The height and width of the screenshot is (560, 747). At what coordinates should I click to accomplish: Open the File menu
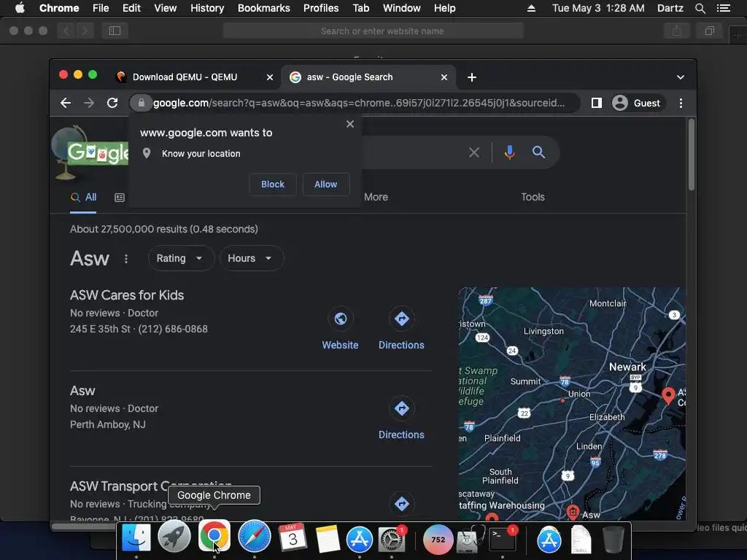[x=101, y=8]
